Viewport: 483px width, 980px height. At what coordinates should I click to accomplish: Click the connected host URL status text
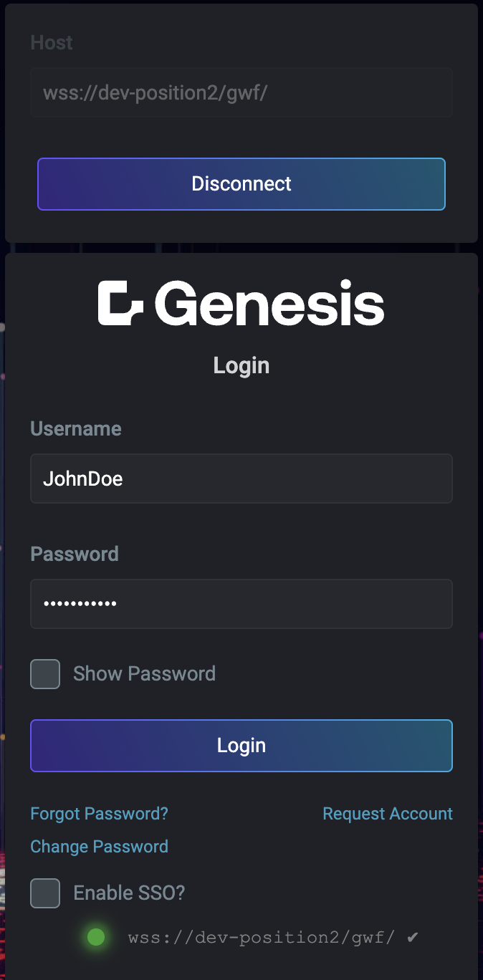pos(262,937)
